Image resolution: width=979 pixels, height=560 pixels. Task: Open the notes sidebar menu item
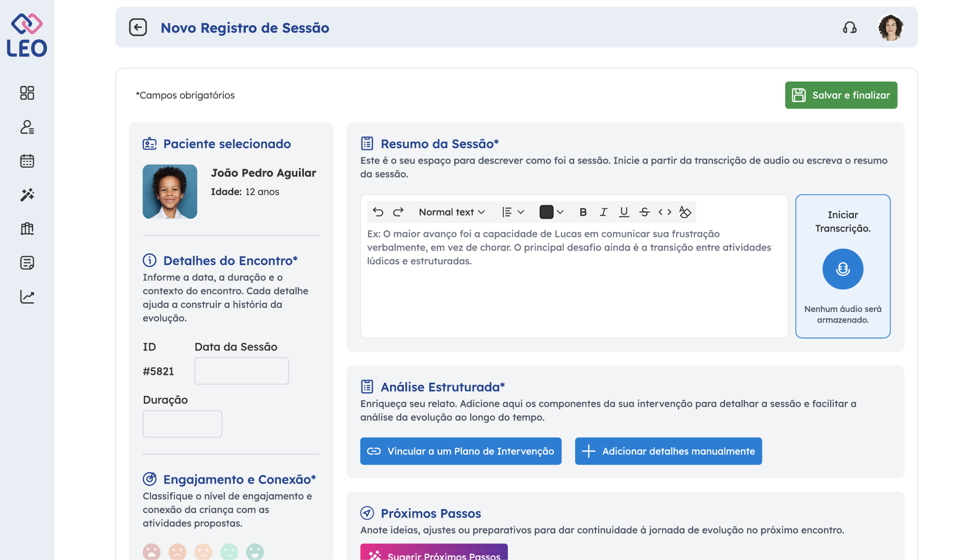(27, 263)
